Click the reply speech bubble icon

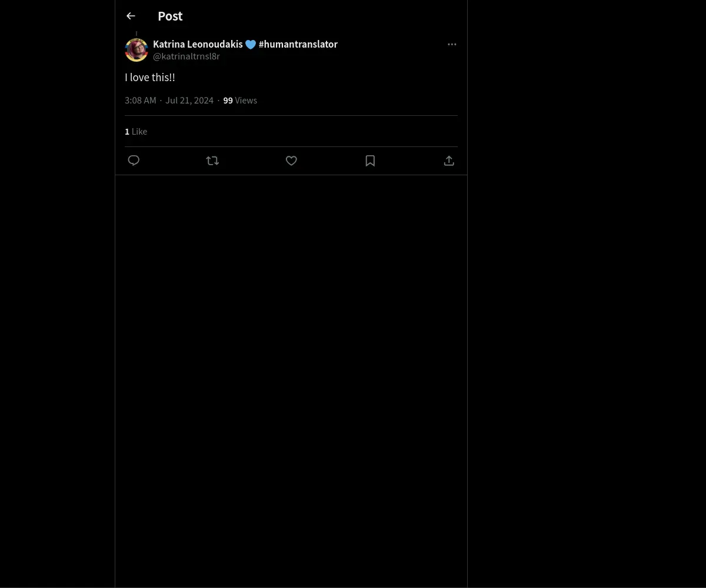(134, 161)
